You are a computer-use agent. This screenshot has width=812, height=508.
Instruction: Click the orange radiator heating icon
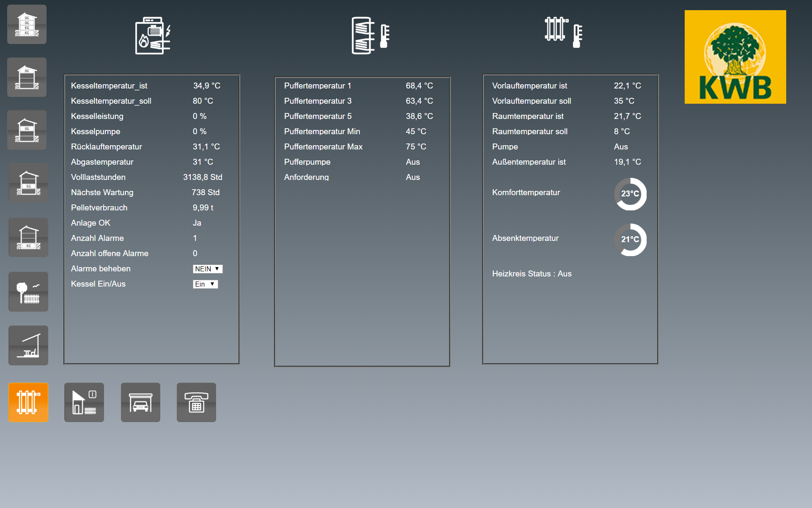tap(28, 402)
